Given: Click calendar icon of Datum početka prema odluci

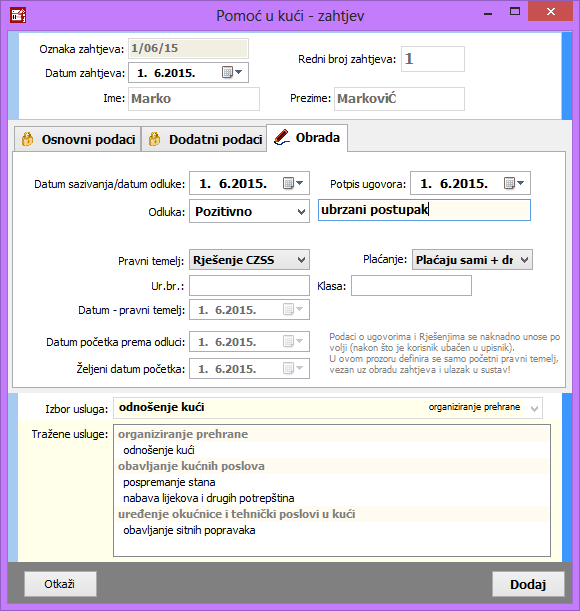Looking at the screenshot, I should click(x=293, y=342).
